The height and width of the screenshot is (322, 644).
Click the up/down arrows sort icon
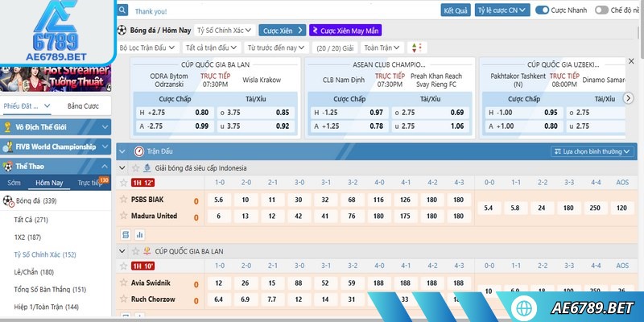416,47
